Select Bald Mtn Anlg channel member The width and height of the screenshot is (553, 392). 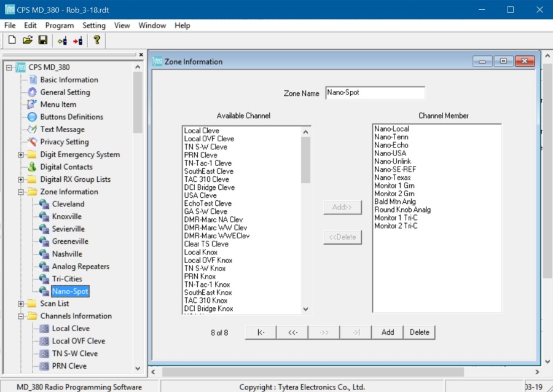coord(395,202)
